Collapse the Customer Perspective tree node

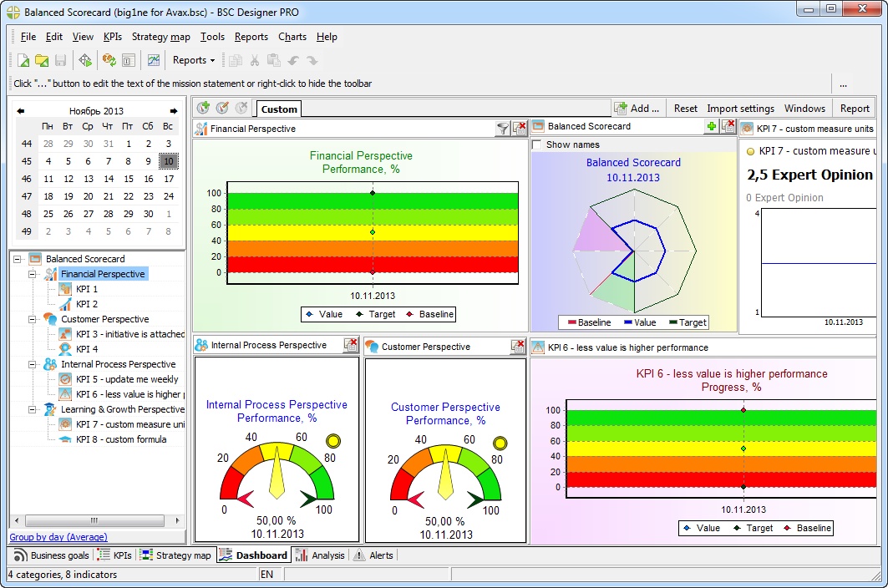[33, 320]
